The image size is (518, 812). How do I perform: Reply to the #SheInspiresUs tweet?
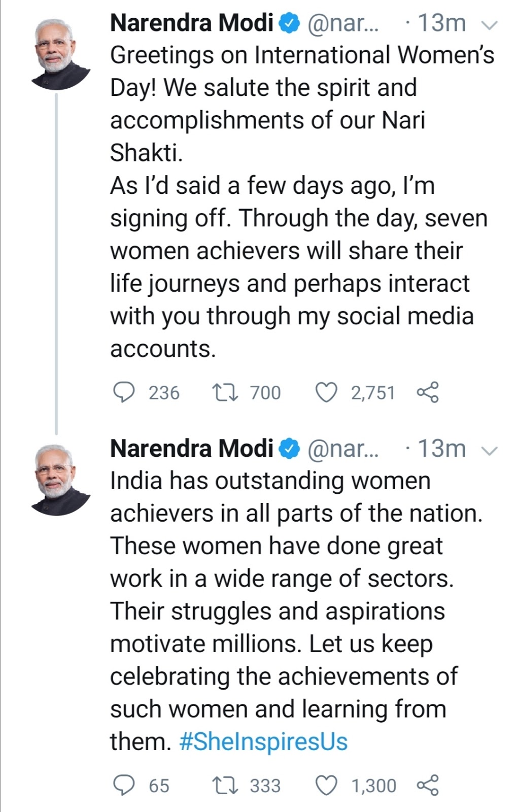click(123, 786)
